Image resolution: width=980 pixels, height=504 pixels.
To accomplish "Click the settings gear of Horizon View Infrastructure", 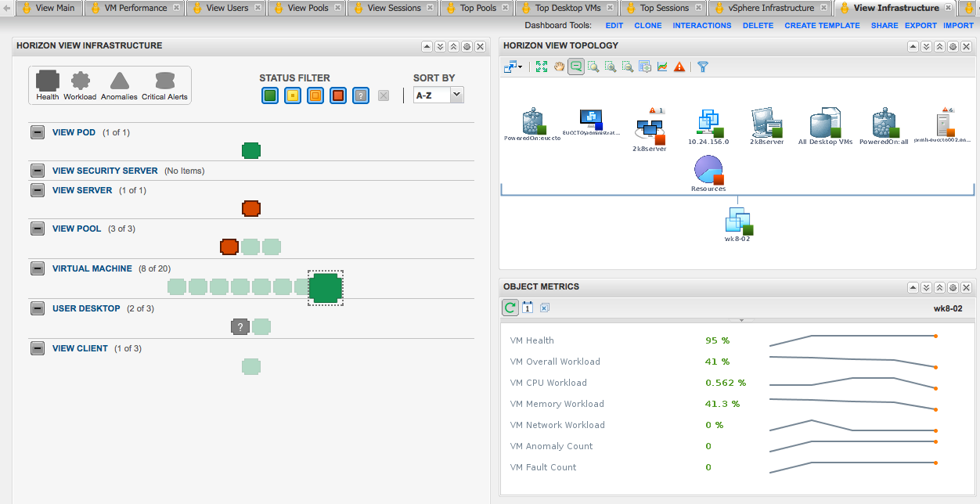I will 467,46.
